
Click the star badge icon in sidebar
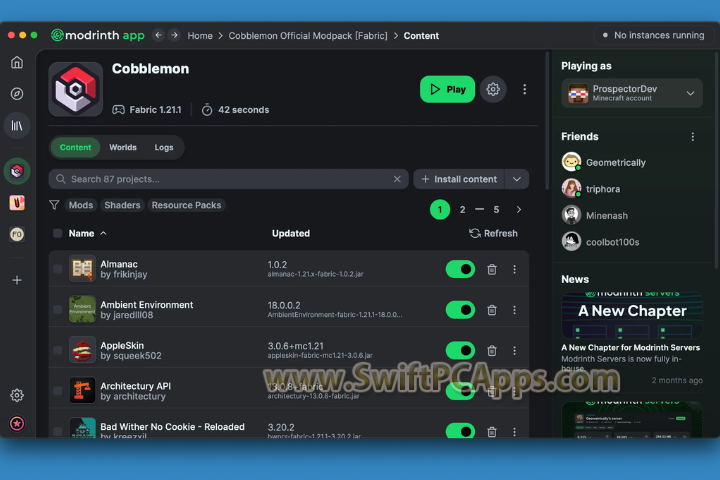coord(17,424)
